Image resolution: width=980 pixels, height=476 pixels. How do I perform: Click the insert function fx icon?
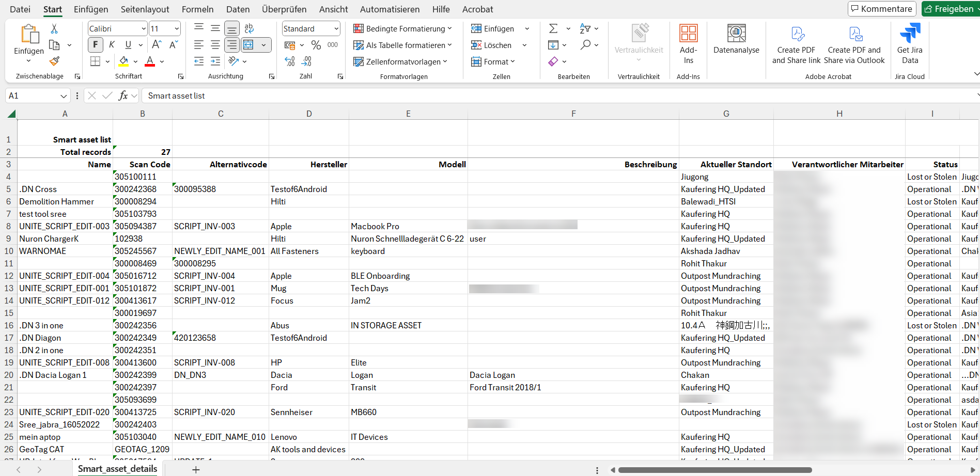point(123,96)
